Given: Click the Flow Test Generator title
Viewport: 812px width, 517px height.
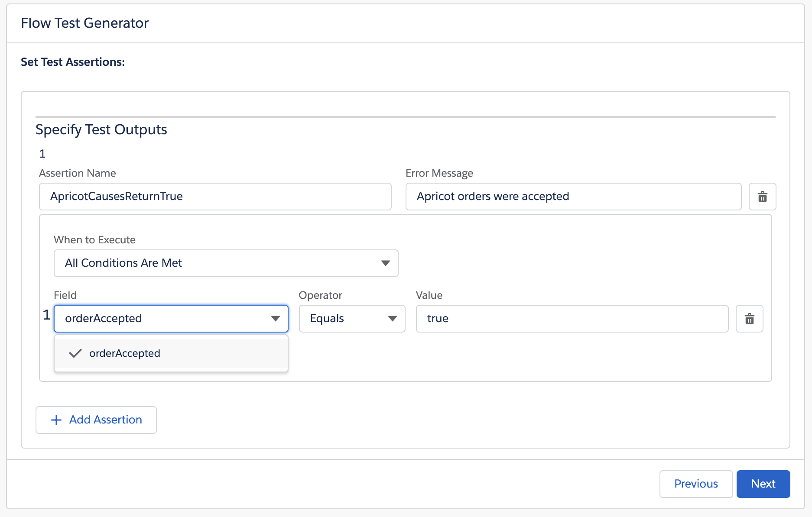Looking at the screenshot, I should tap(84, 23).
